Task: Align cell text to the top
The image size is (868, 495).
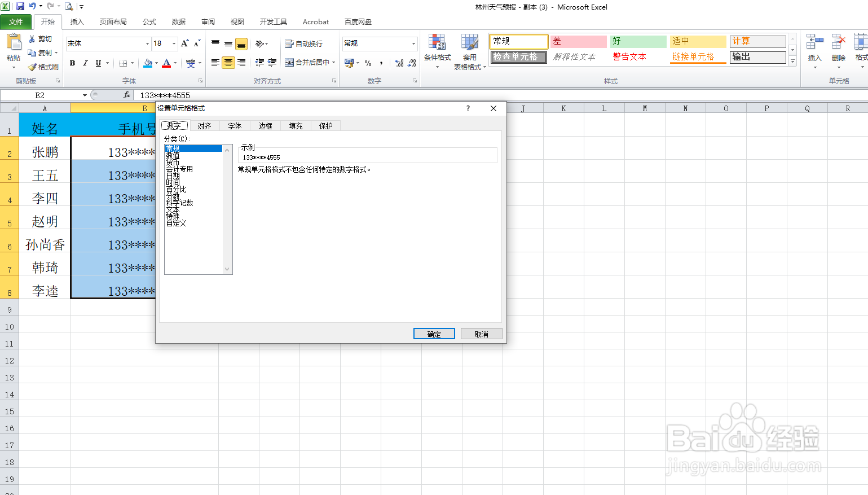Action: [x=215, y=43]
